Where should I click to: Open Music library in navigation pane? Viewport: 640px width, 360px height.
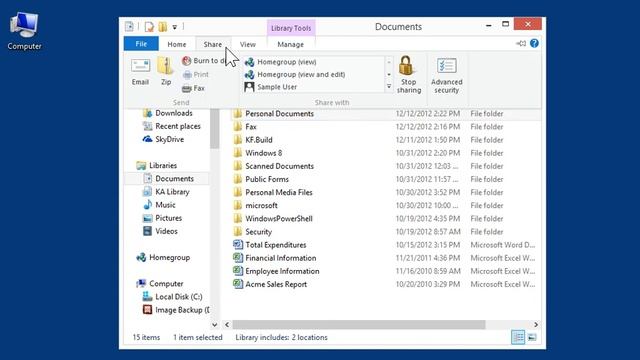[x=159, y=204]
